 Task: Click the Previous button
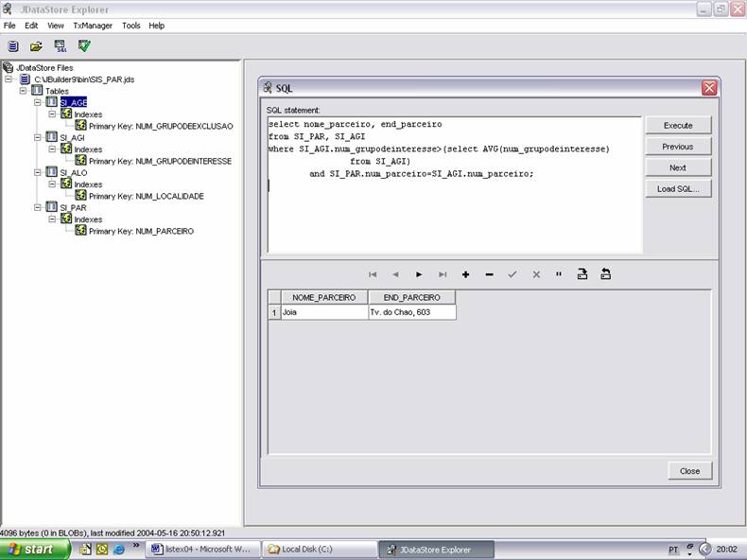(678, 147)
